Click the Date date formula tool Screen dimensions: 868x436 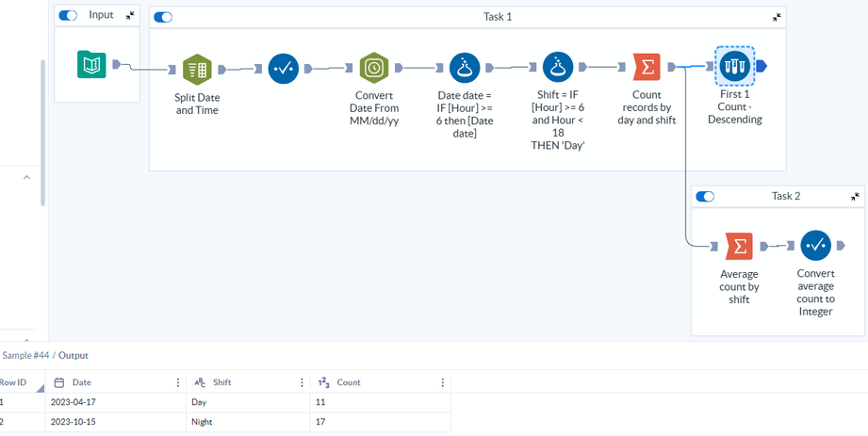tap(464, 68)
